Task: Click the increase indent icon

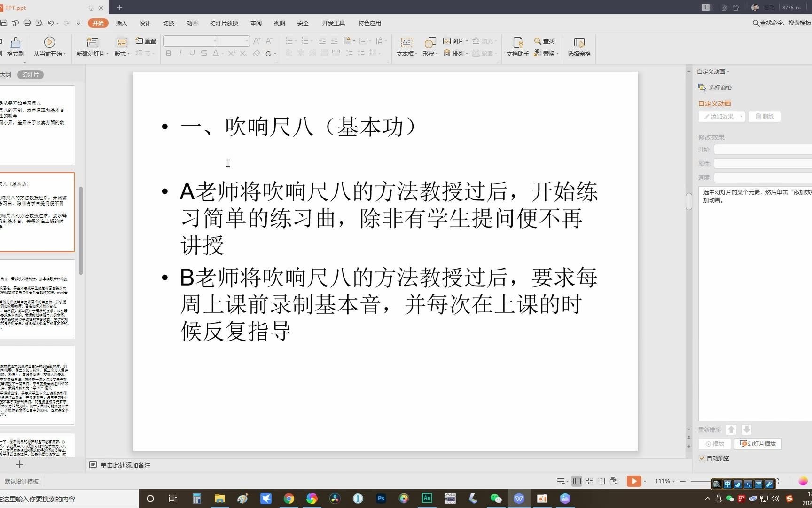Action: click(334, 41)
